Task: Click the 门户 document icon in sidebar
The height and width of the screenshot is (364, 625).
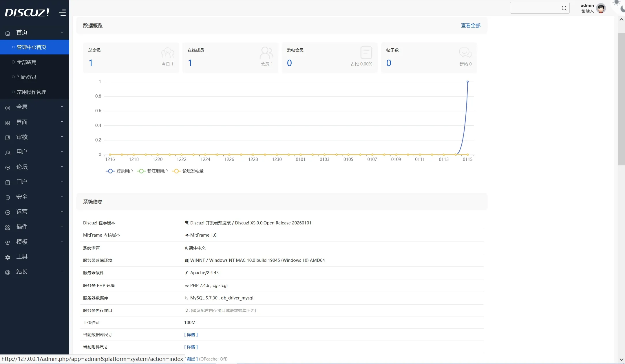Action: coord(8,182)
